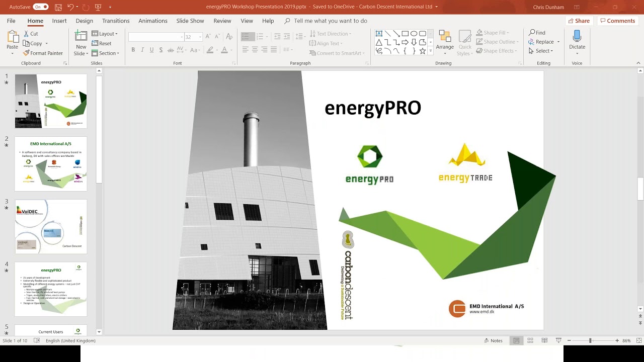Switch to Slide Sorter view
Screen dimensions: 644x362
click(530, 340)
